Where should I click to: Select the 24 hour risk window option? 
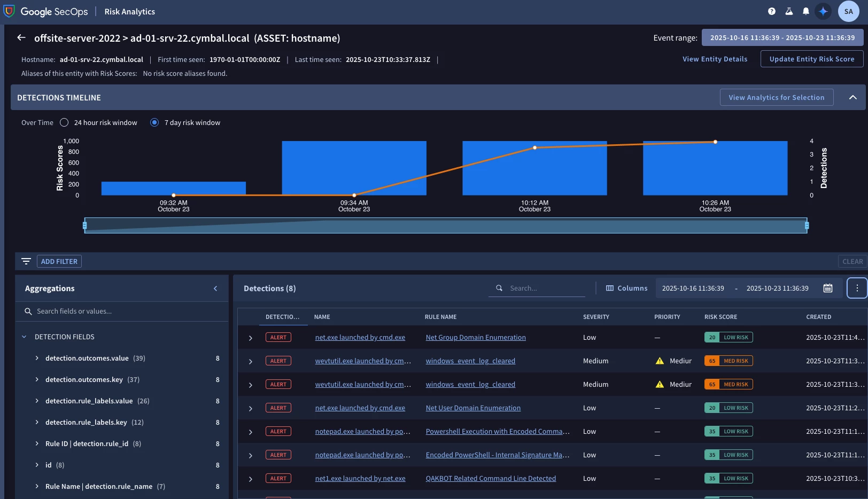64,122
